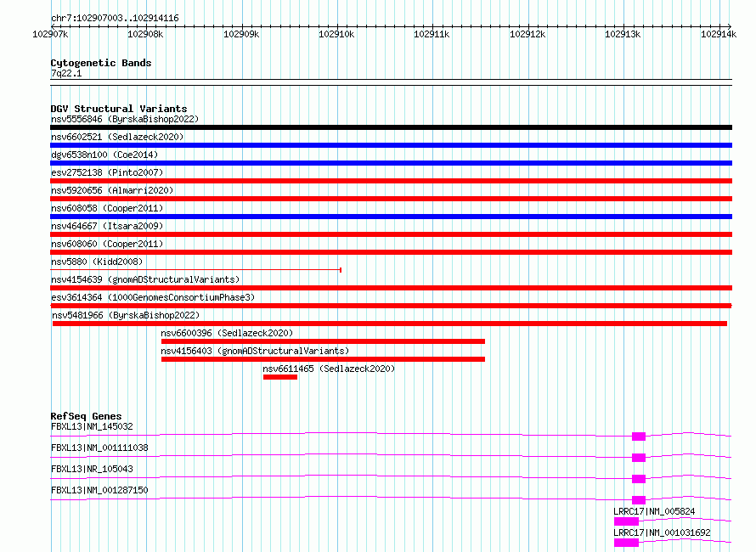
Task: Select the red esv2752138 Pinto2007 bar
Action: coord(391,181)
